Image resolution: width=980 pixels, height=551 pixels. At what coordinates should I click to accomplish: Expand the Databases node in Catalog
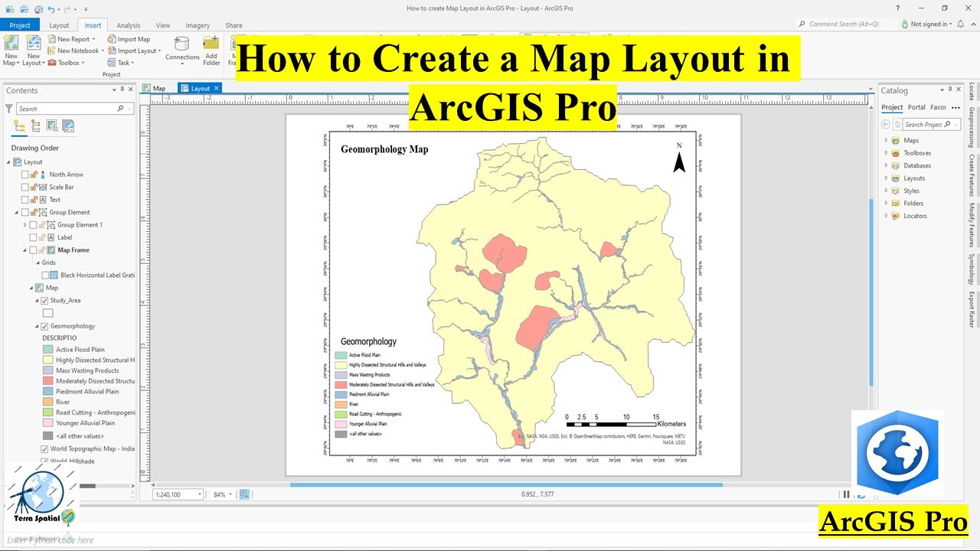point(887,165)
